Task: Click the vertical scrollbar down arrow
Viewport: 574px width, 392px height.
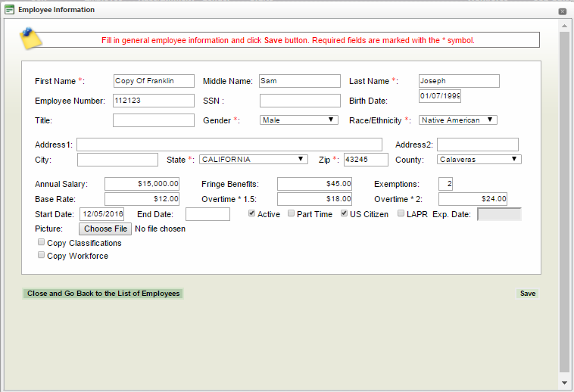Action: click(x=564, y=383)
